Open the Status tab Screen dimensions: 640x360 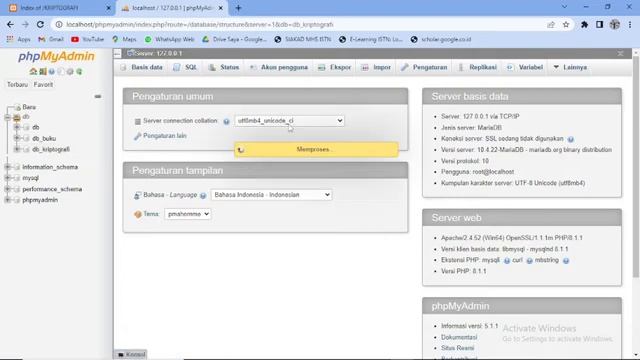click(x=224, y=67)
